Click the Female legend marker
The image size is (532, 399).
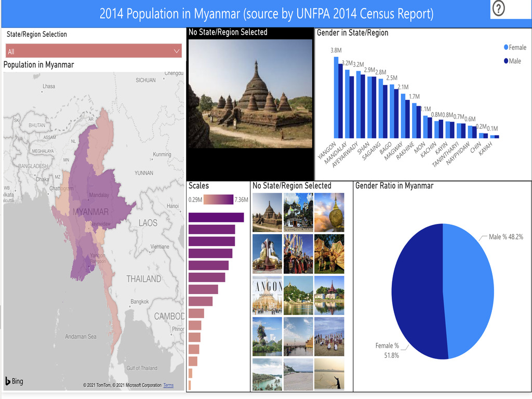[507, 47]
